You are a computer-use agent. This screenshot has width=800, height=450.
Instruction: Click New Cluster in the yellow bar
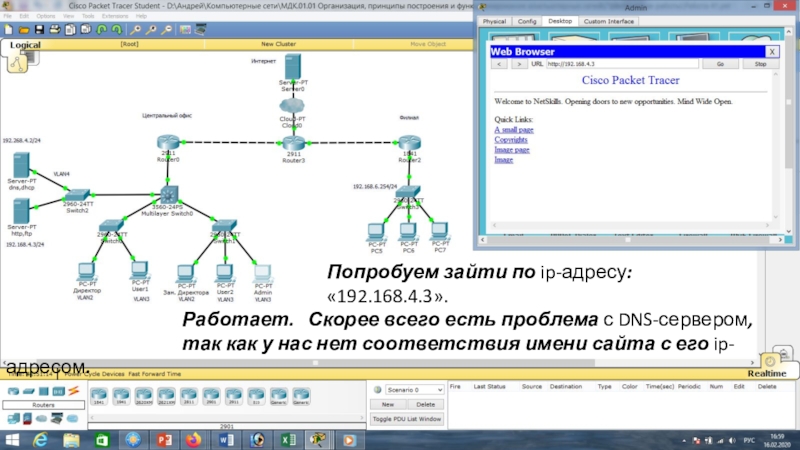(278, 44)
